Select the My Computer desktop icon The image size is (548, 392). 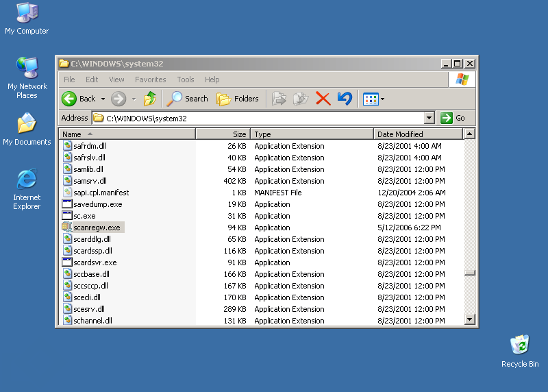click(x=27, y=13)
